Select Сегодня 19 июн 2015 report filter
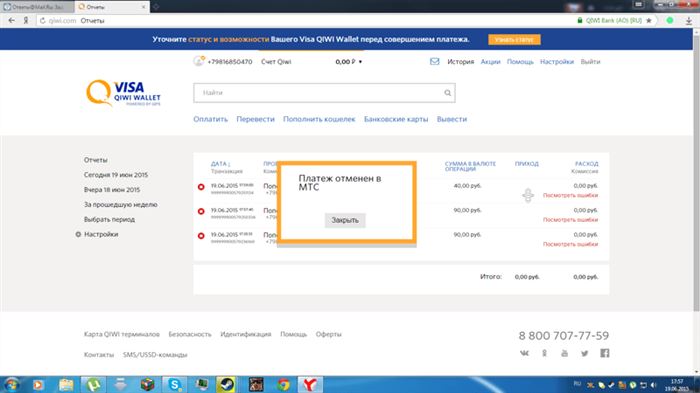The height and width of the screenshot is (393, 700). (116, 175)
